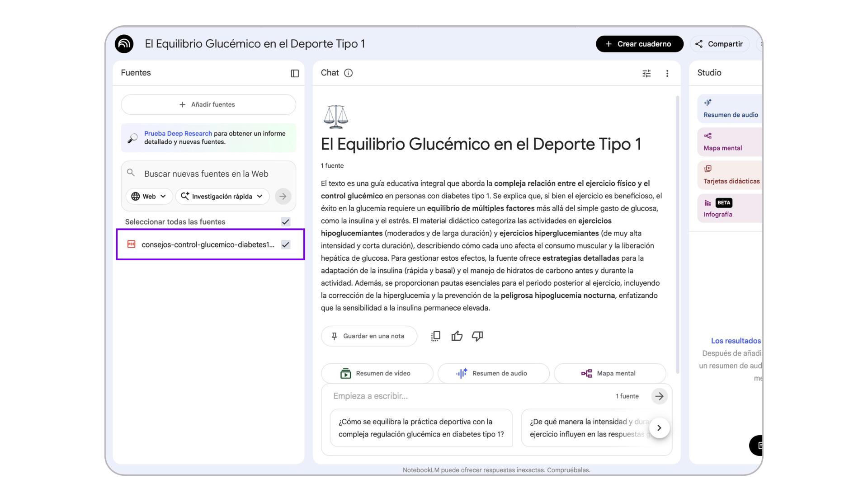Click Prueba Deep Research link

(178, 133)
